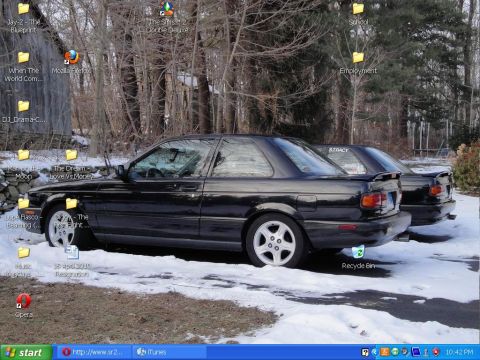Image resolution: width=480 pixels, height=360 pixels.
Task: Click the red shield system tray icon
Action: (436, 352)
